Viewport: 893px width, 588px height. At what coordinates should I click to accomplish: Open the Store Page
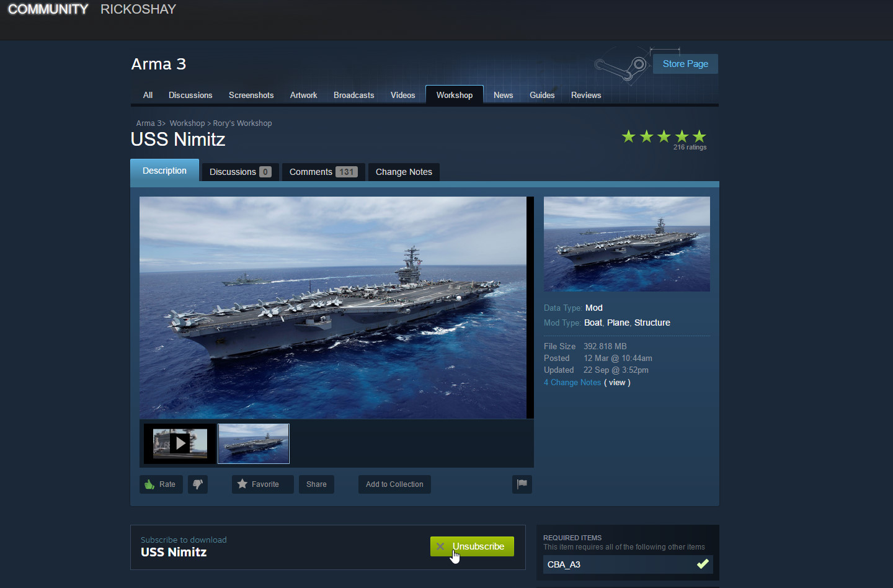click(685, 64)
